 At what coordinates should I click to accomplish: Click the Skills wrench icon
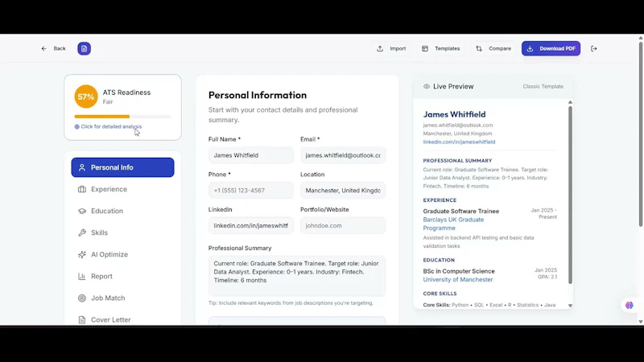82,232
